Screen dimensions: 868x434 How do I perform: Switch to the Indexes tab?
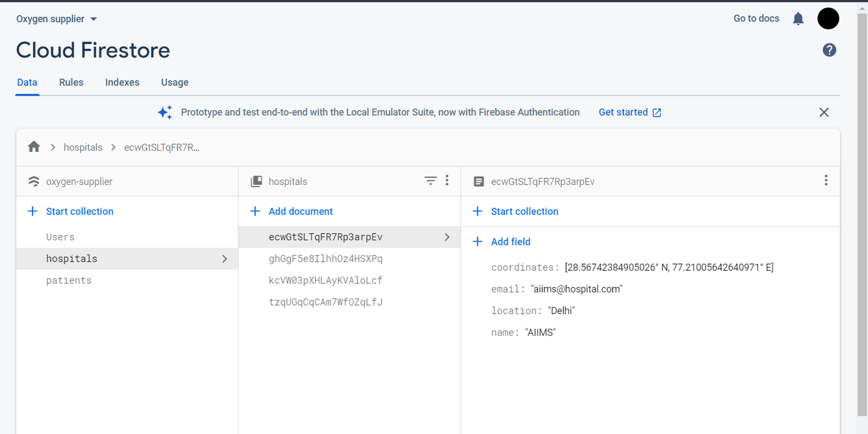point(122,83)
